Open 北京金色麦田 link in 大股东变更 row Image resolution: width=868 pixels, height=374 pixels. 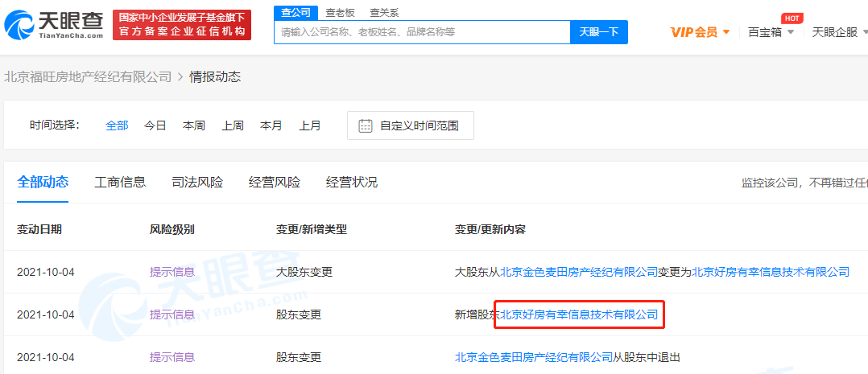579,272
